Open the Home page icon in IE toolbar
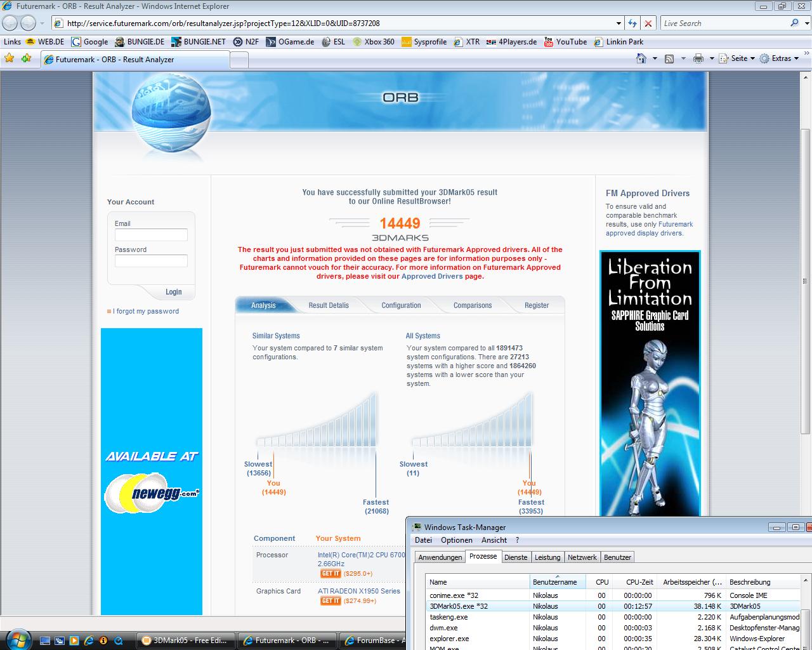This screenshot has width=812, height=650. click(x=641, y=58)
